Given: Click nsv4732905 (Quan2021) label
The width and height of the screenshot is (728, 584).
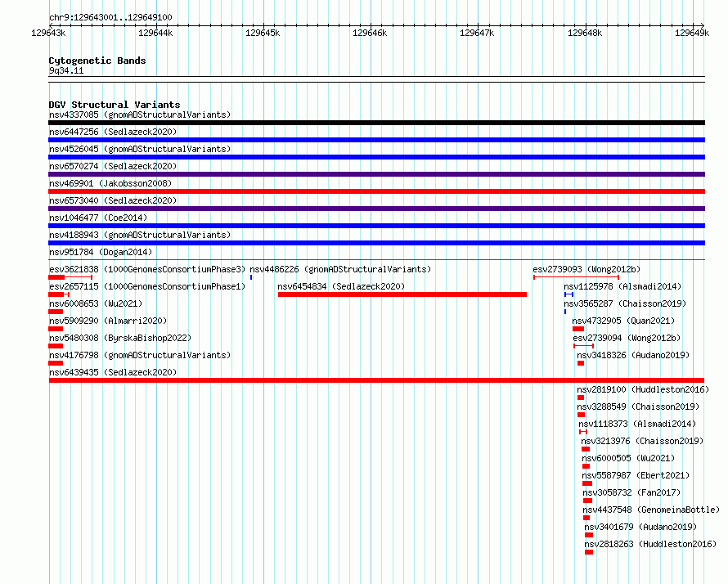Looking at the screenshot, I should pos(623,321).
